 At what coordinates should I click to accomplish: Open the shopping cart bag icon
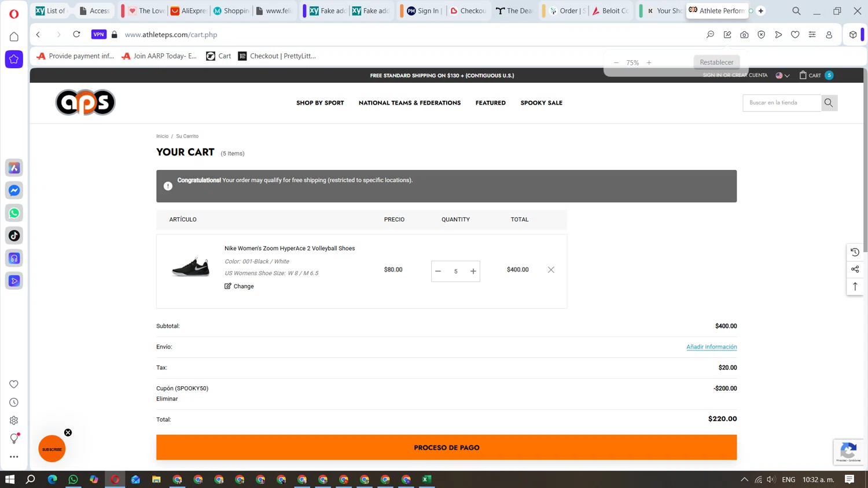(803, 75)
